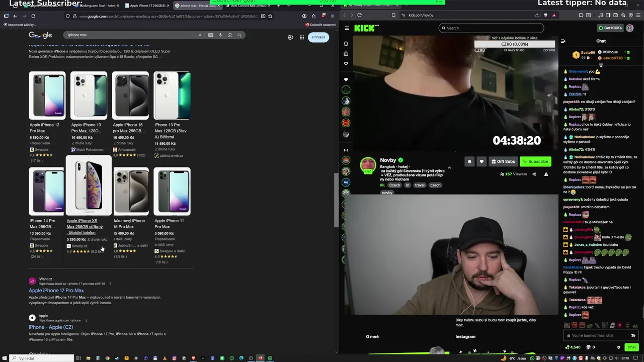Image resolution: width=644 pixels, height=362 pixels.
Task: Open Kick chat settings gear
Action: pyautogui.click(x=619, y=347)
